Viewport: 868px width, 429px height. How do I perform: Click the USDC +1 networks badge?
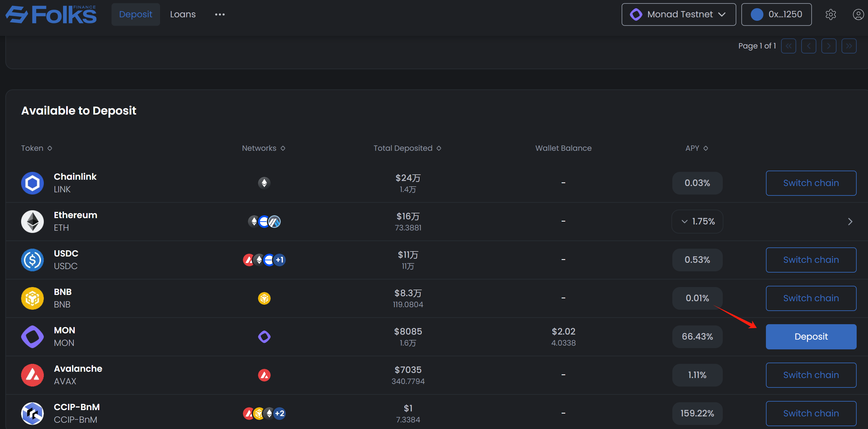(x=279, y=260)
